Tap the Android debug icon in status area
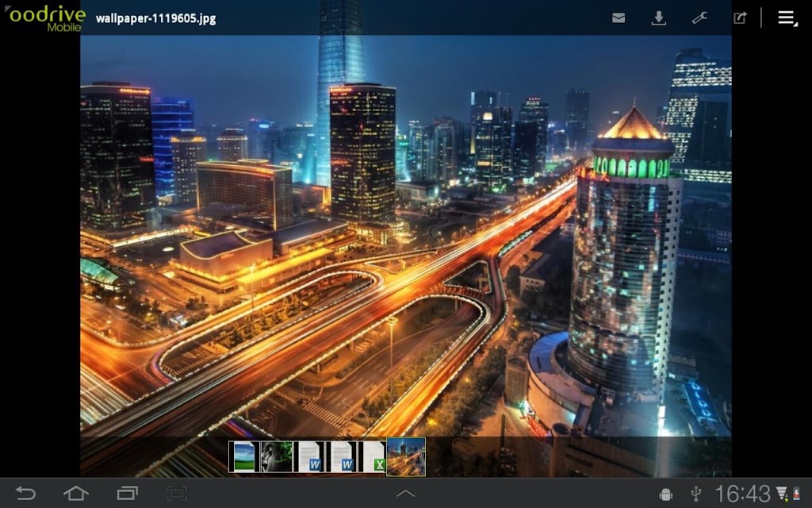The height and width of the screenshot is (508, 812). point(666,494)
